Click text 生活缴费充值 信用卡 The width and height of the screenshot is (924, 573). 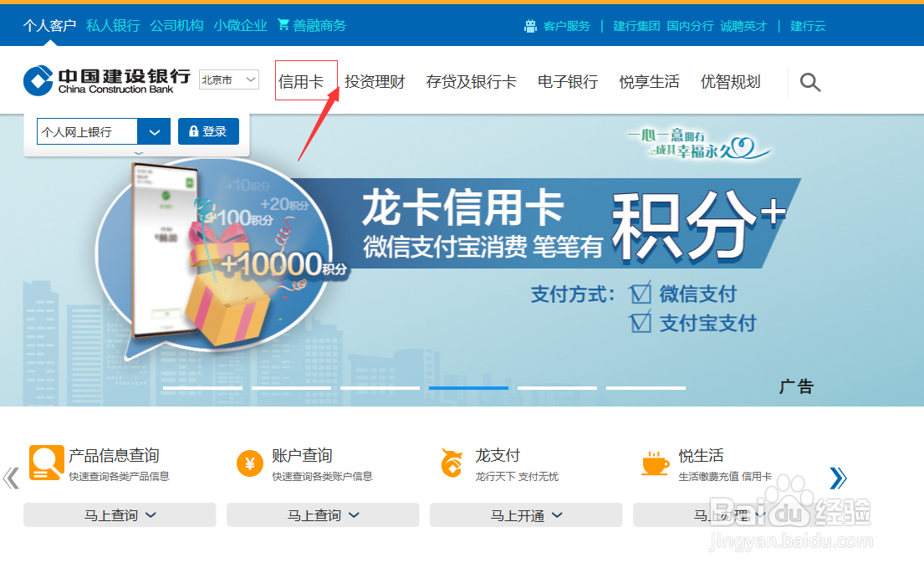tap(725, 476)
